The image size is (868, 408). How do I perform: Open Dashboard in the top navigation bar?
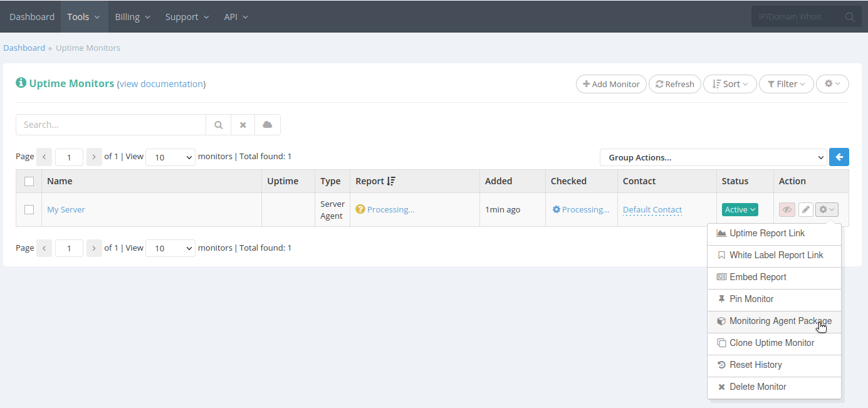tap(32, 17)
